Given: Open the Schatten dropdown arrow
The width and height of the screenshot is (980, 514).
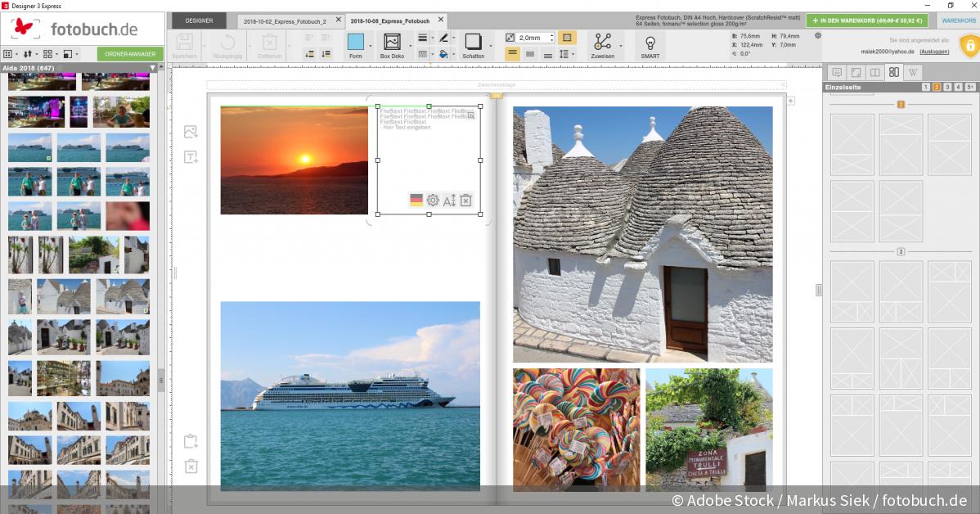Looking at the screenshot, I should [492, 47].
